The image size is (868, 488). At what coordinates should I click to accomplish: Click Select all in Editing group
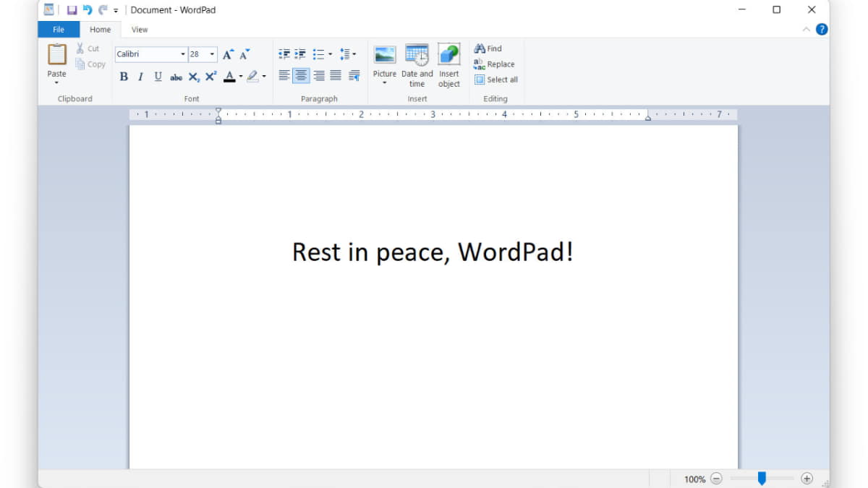point(496,80)
